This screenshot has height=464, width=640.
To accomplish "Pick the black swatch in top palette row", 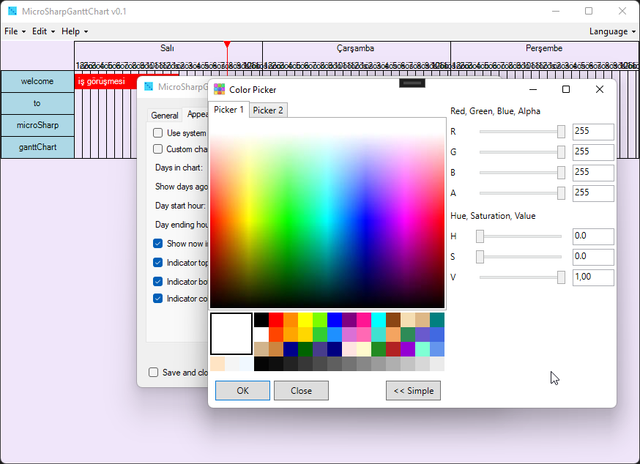I will (261, 320).
